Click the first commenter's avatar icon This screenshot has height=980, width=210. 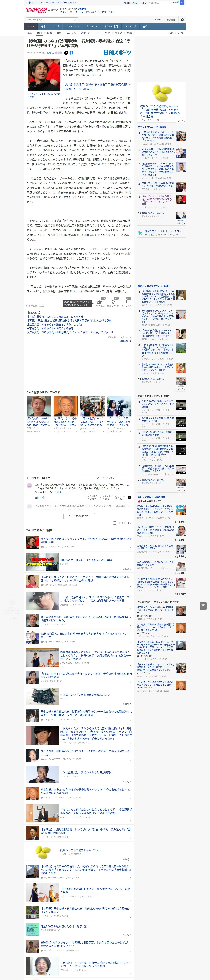point(29,485)
